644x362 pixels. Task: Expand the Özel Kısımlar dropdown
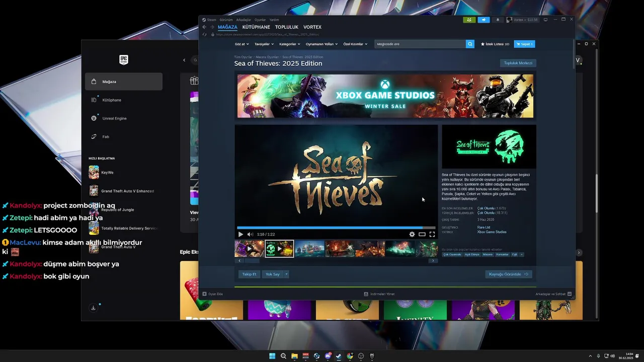(355, 44)
